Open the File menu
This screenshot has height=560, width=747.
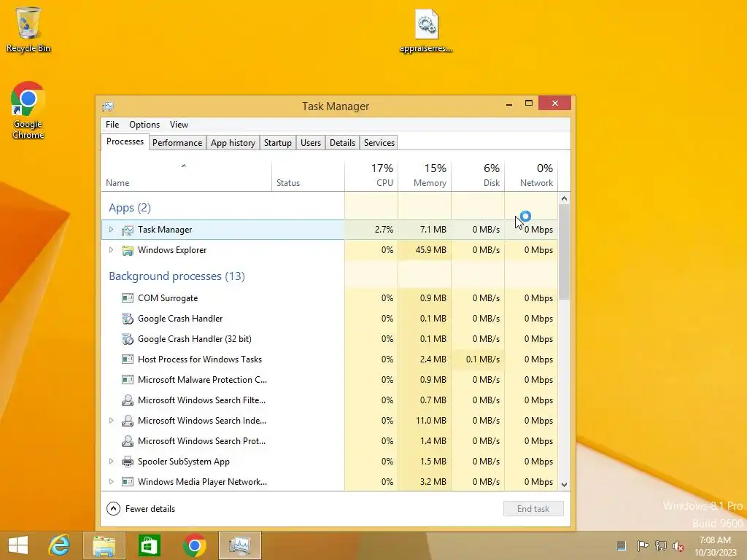112,125
